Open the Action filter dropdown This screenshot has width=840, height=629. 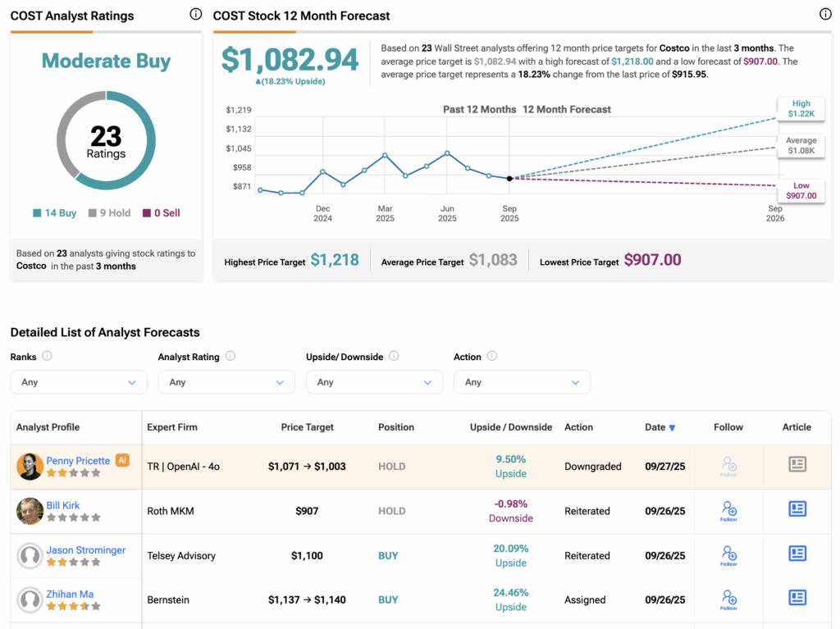click(523, 382)
